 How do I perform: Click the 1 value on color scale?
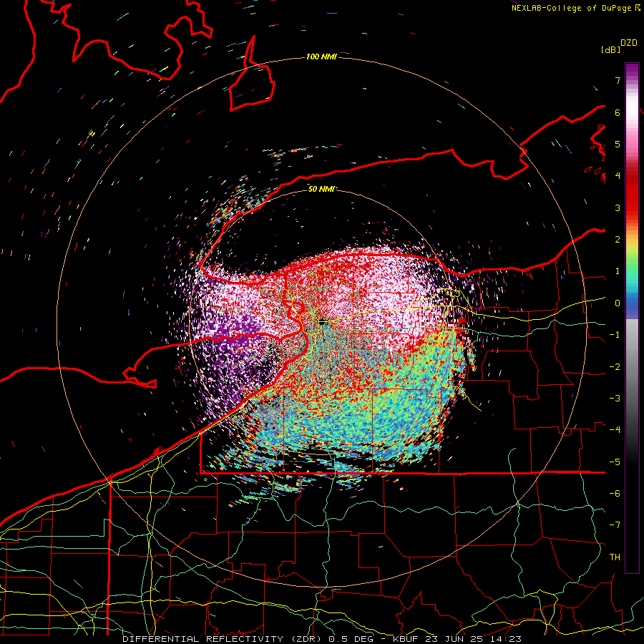tap(618, 271)
